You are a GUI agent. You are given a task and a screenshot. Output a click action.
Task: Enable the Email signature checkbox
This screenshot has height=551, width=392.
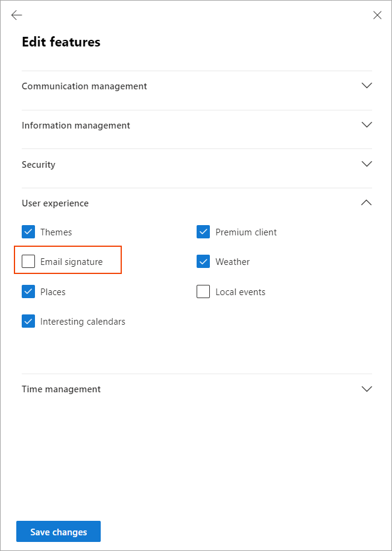[x=28, y=261]
